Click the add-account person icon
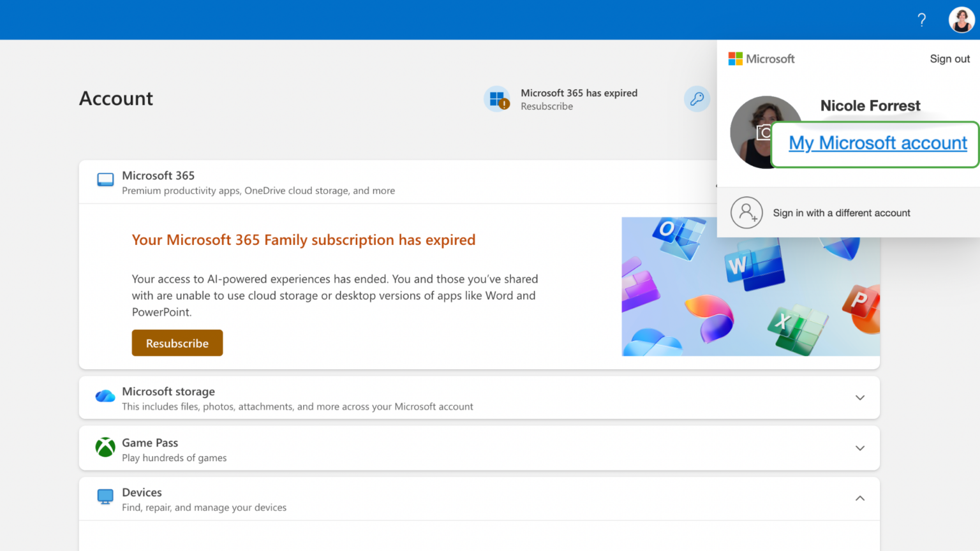 746,213
